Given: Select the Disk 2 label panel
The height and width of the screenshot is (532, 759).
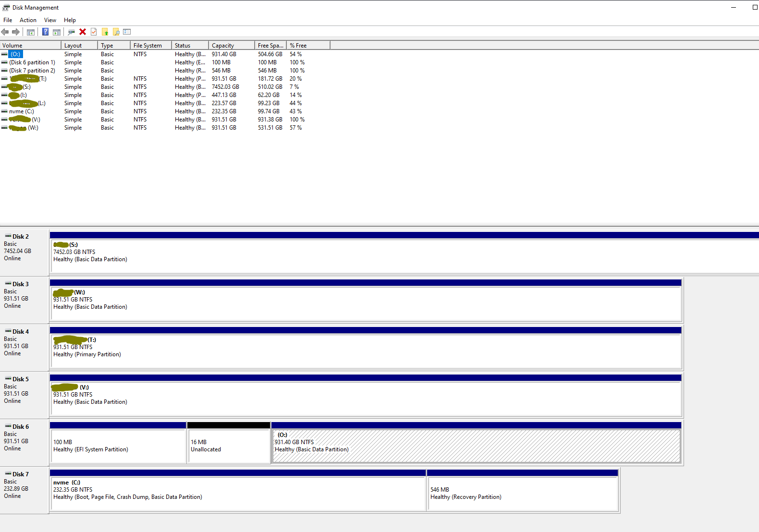Looking at the screenshot, I should pyautogui.click(x=24, y=252).
